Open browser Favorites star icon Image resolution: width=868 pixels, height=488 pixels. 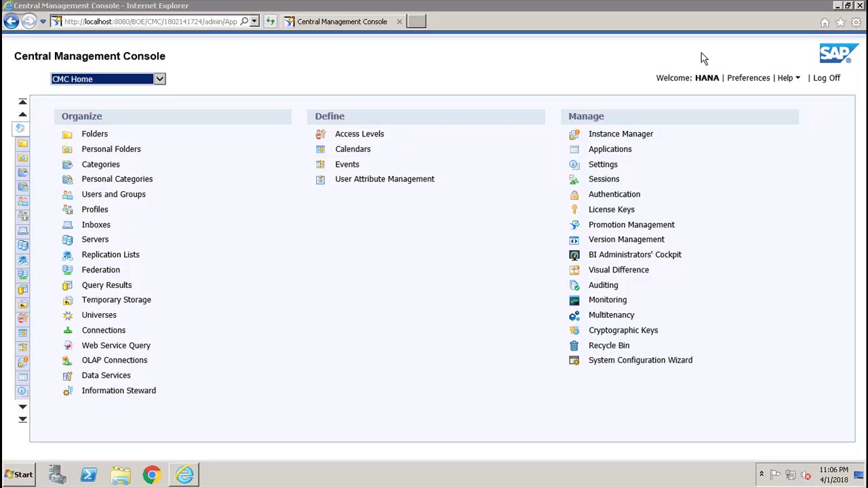(840, 22)
